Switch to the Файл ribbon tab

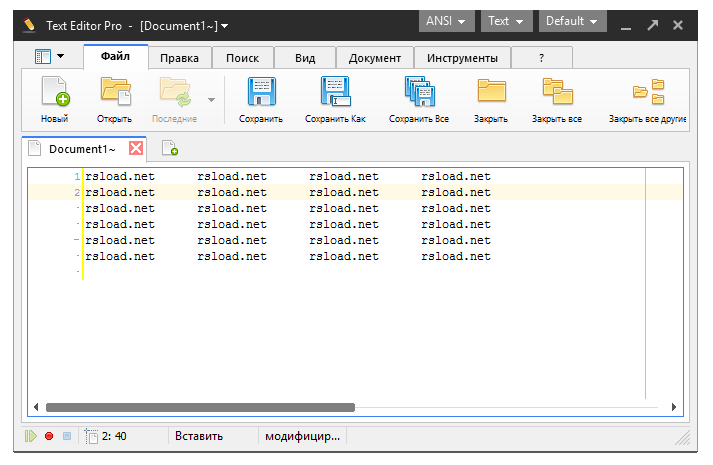tap(115, 57)
